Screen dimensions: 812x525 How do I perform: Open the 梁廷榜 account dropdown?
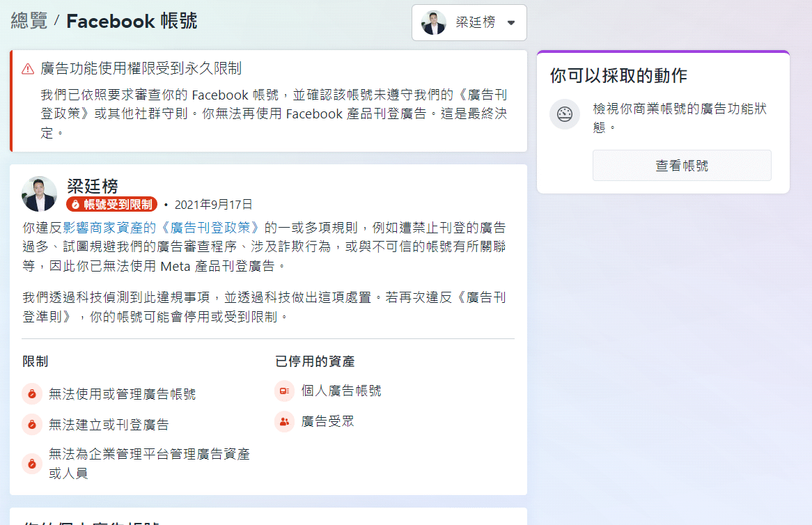[x=469, y=22]
